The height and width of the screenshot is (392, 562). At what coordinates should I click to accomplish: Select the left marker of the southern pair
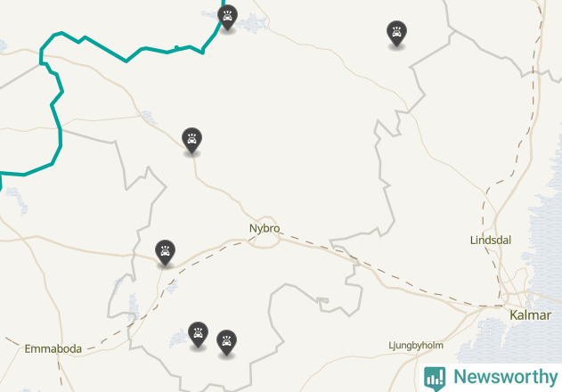pos(199,334)
